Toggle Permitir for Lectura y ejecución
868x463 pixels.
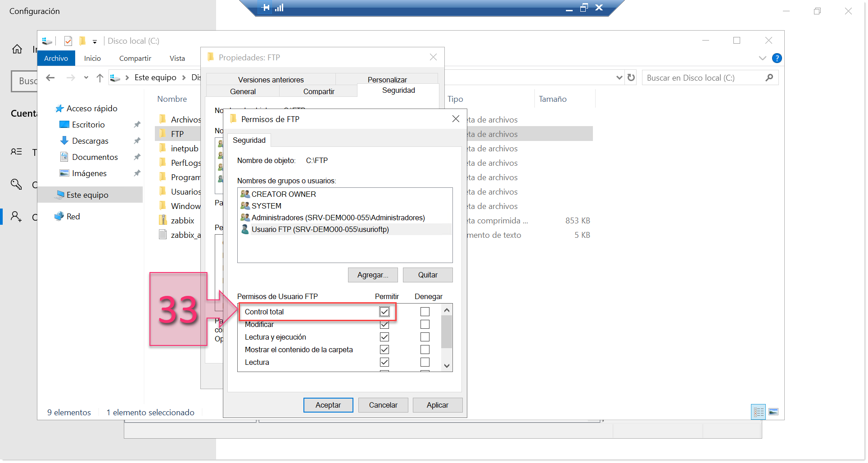click(384, 336)
